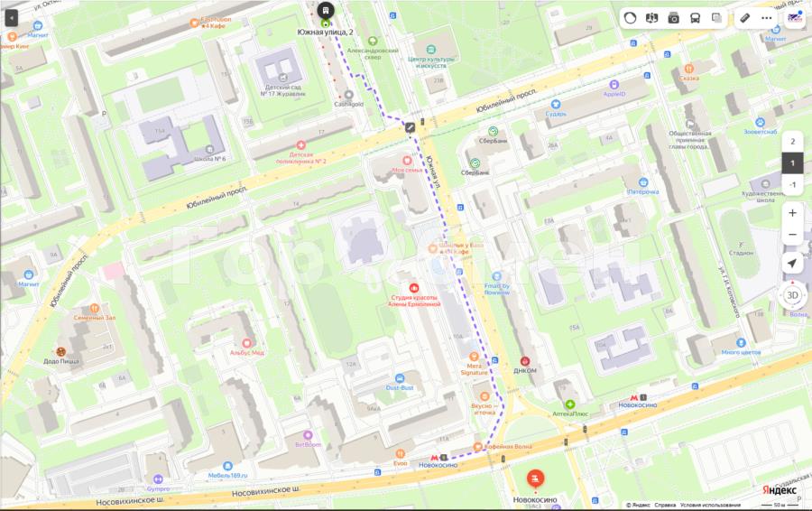
Task: Open the map layers icon
Action: coord(716,17)
